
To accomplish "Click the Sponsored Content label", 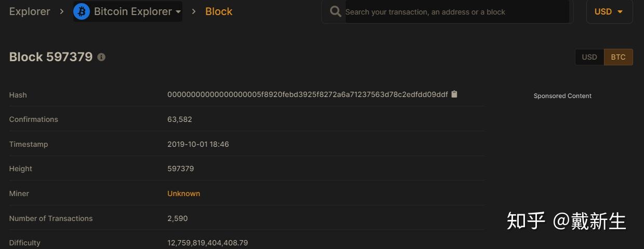I will 562,96.
